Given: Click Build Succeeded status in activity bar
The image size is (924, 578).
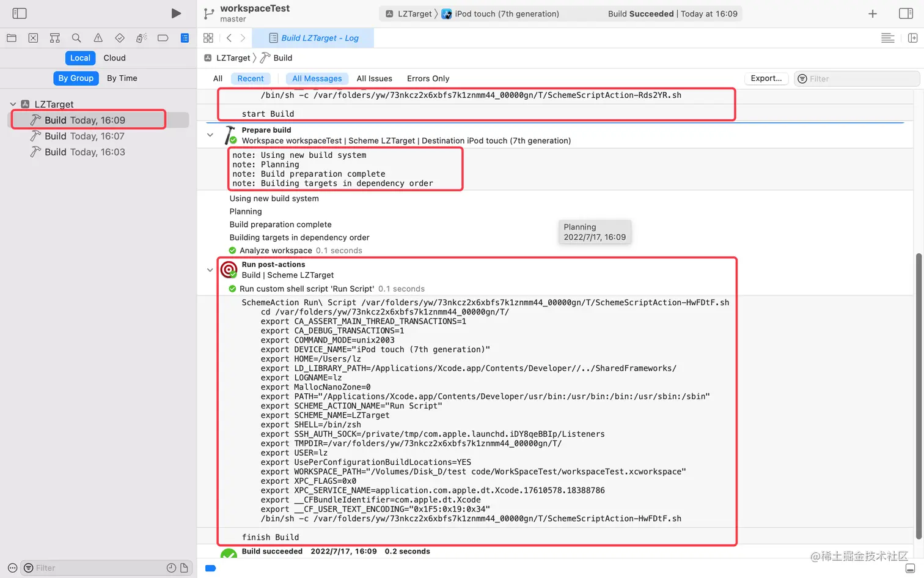Looking at the screenshot, I should point(672,13).
